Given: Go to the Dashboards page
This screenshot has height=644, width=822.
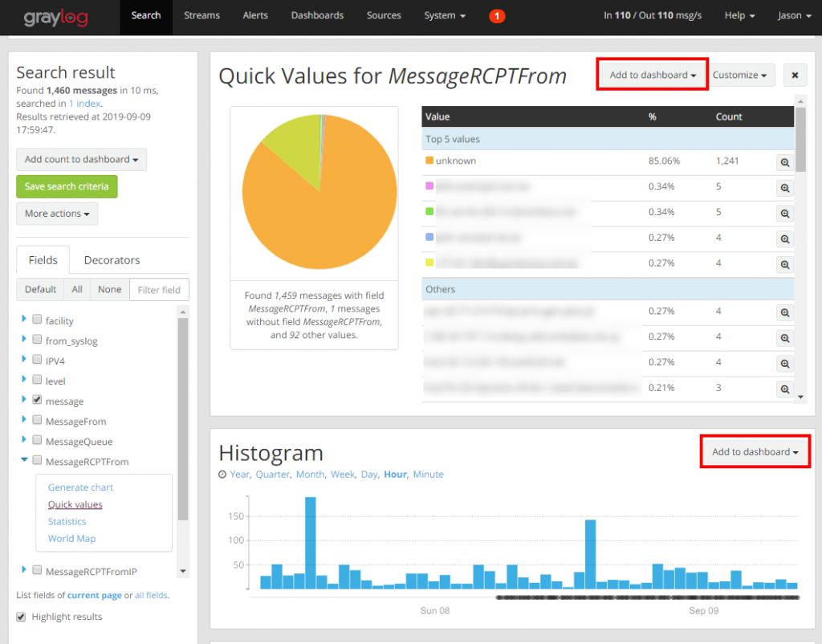Looking at the screenshot, I should coord(317,16).
